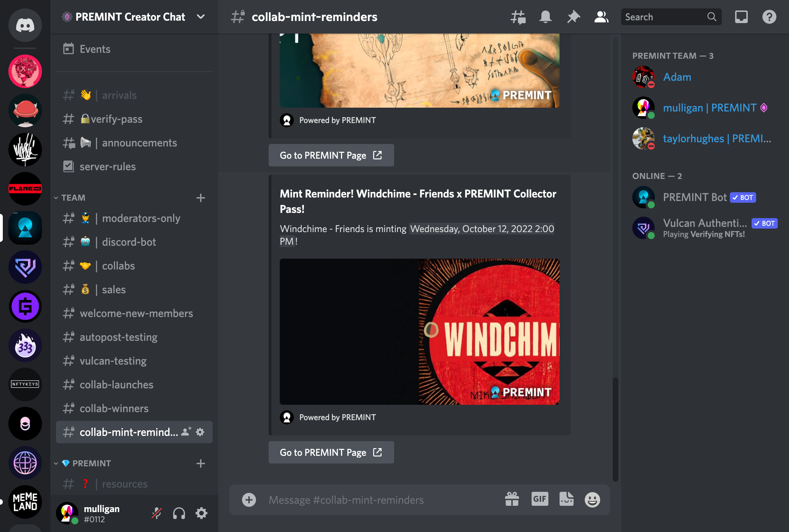Open the collabs channel

click(x=134, y=266)
